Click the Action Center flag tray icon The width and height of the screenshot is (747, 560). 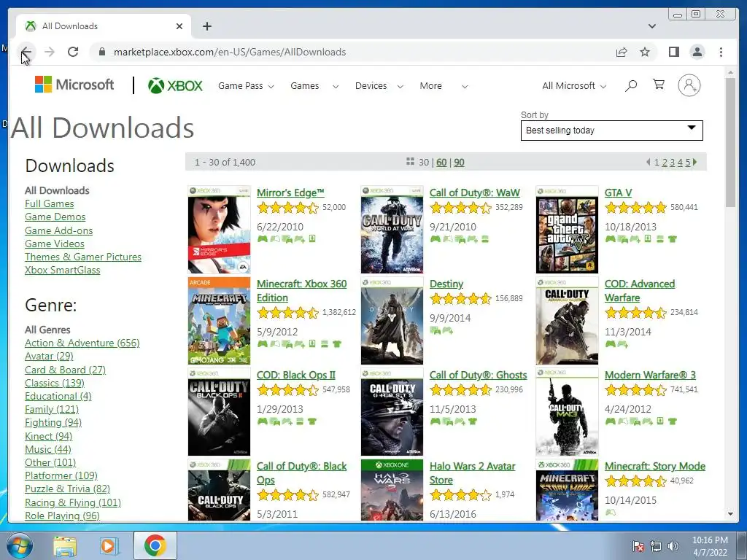coord(638,546)
